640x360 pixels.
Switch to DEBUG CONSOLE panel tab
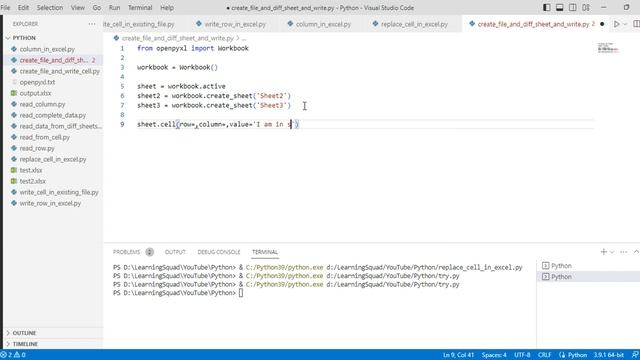point(219,252)
